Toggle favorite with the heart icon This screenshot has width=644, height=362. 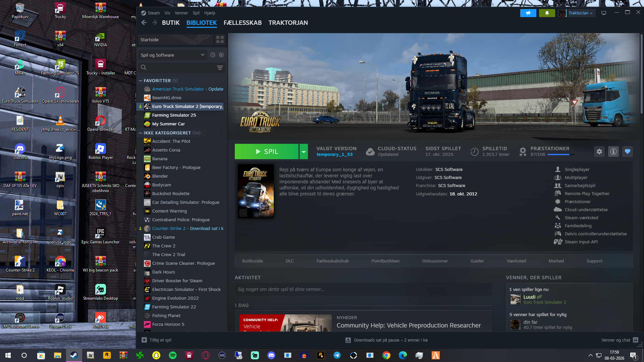627,152
